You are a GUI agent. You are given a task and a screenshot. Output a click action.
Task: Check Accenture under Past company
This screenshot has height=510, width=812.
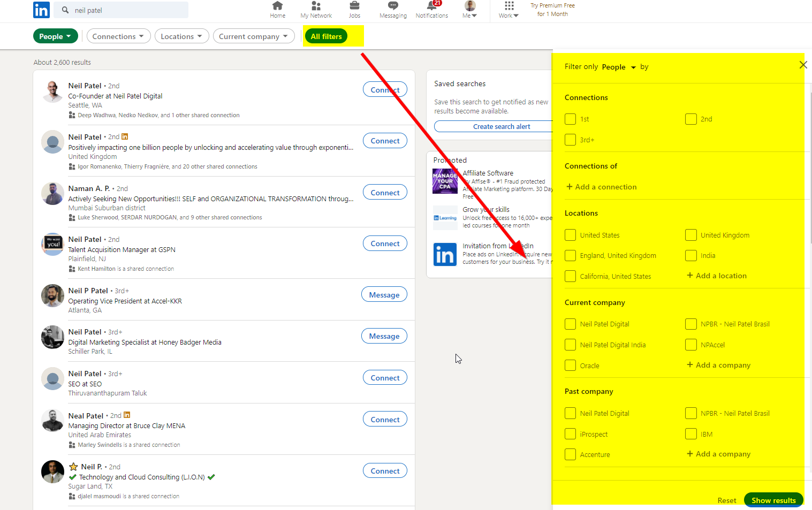point(570,454)
